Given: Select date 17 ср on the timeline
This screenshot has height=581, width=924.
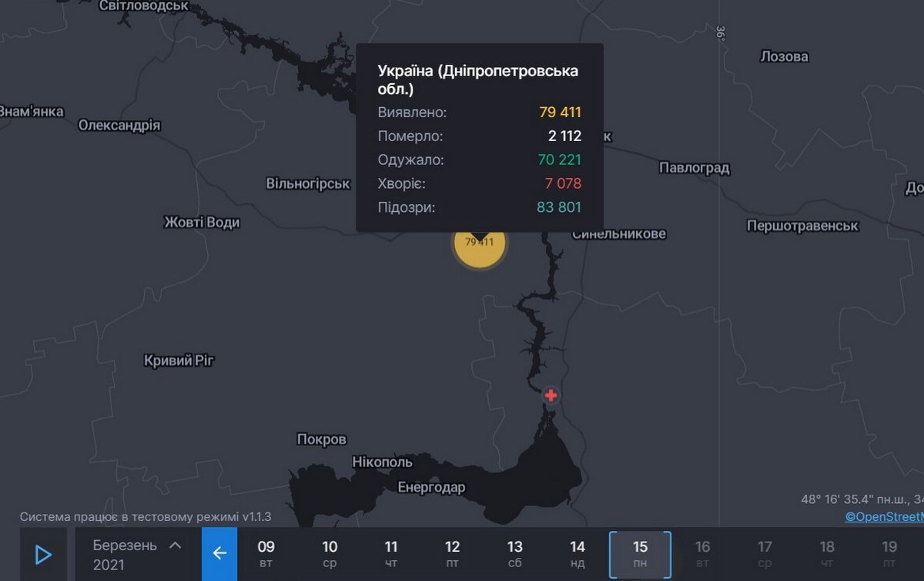Looking at the screenshot, I should 765,555.
